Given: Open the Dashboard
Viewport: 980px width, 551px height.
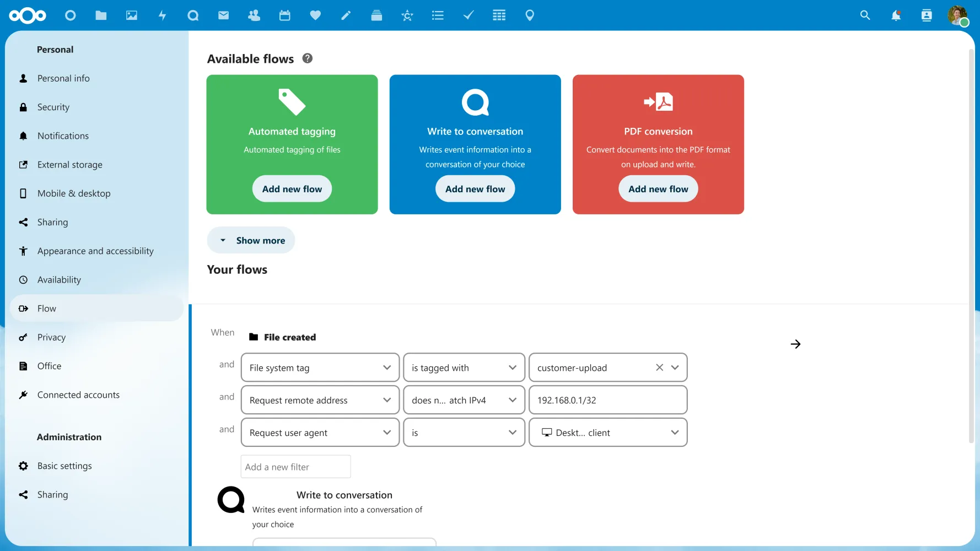Looking at the screenshot, I should [x=71, y=15].
